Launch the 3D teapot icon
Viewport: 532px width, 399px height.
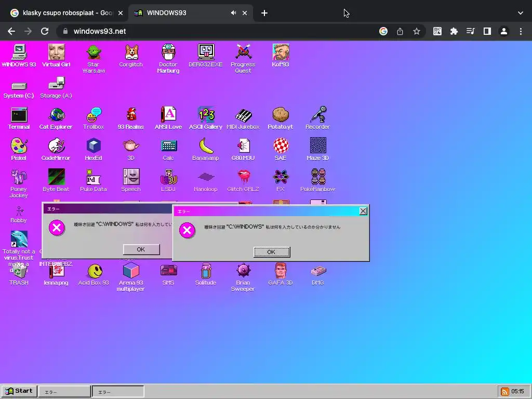pos(131,149)
